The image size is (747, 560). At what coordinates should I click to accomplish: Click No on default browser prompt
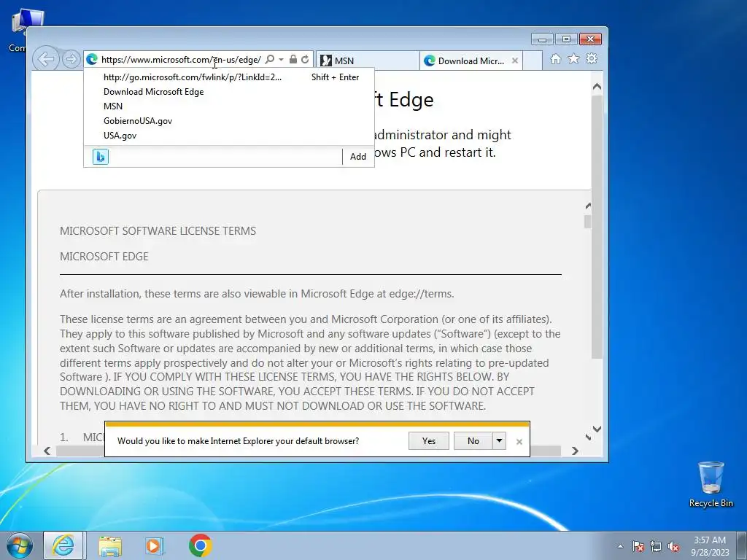(473, 441)
